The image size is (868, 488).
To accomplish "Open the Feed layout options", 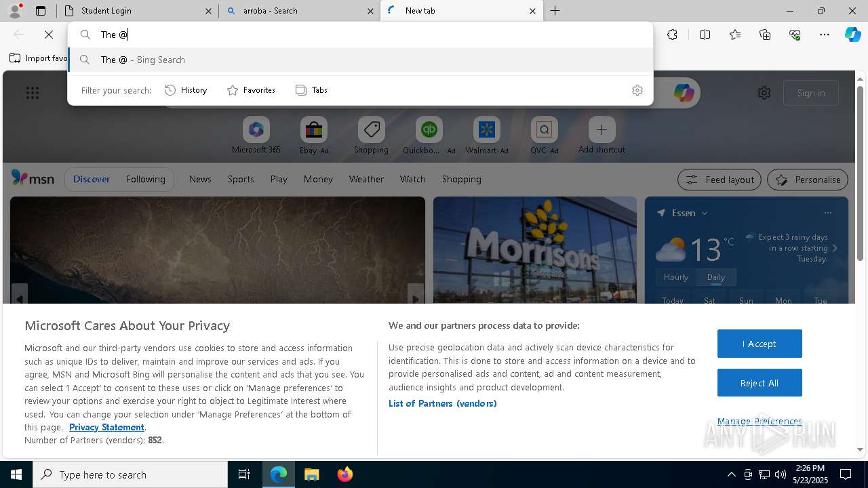I will point(719,180).
